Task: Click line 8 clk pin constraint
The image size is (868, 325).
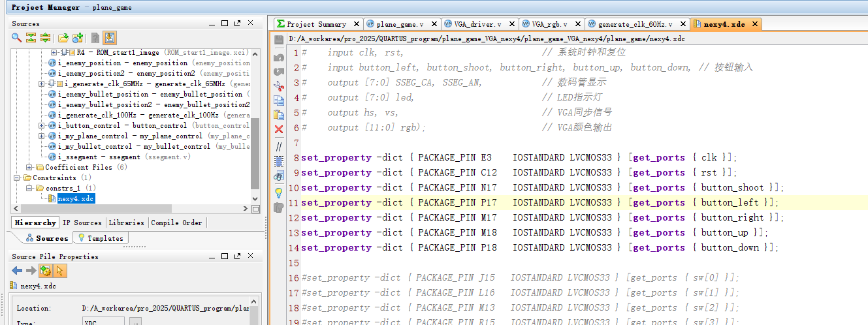Action: pyautogui.click(x=519, y=157)
